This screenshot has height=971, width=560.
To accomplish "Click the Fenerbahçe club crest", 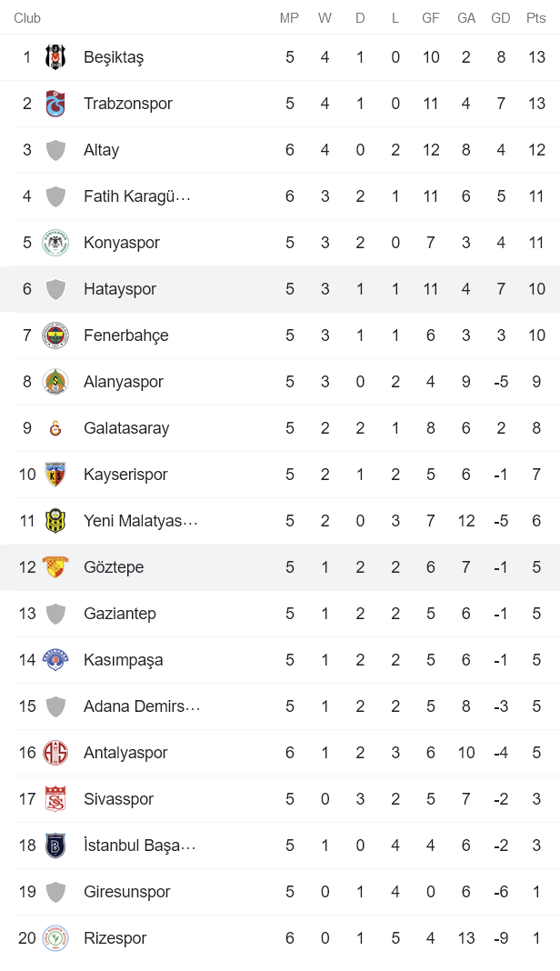I will click(55, 335).
